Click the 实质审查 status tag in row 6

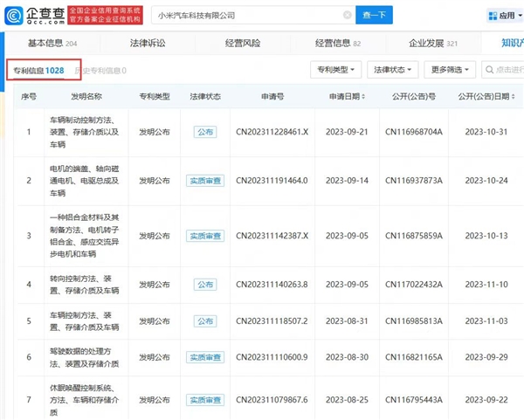pyautogui.click(x=205, y=357)
